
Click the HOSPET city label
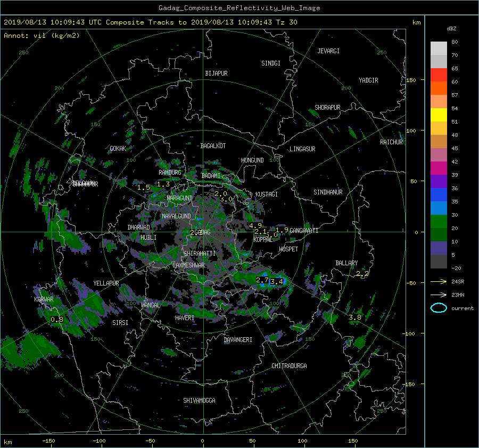(x=288, y=249)
